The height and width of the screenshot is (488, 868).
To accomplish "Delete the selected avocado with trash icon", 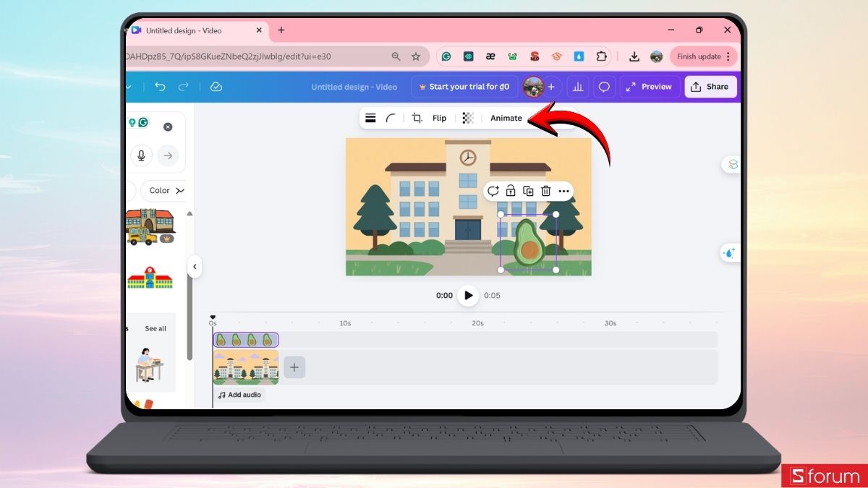I will coord(546,191).
